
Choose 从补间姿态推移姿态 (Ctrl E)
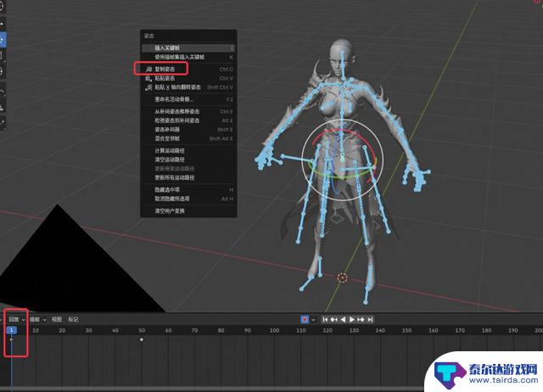(x=188, y=111)
